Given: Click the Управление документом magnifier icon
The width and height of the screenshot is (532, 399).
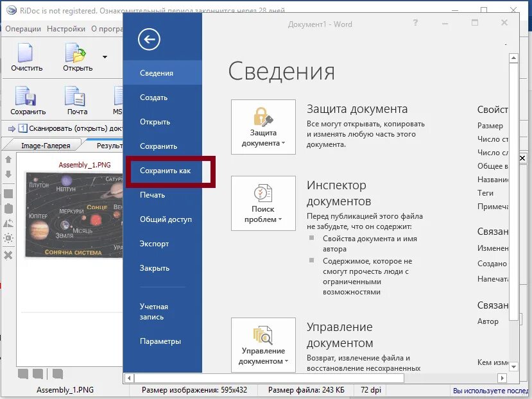Looking at the screenshot, I should coord(263,335).
